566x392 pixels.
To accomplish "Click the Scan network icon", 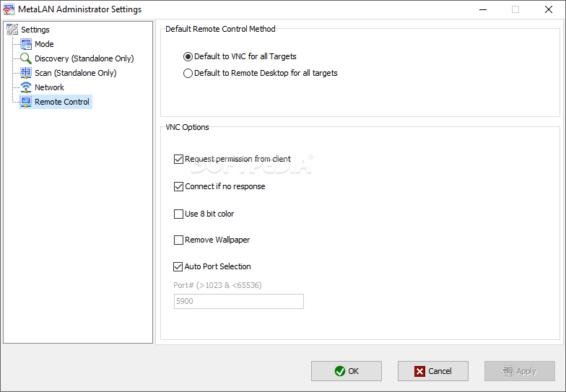I will [26, 73].
